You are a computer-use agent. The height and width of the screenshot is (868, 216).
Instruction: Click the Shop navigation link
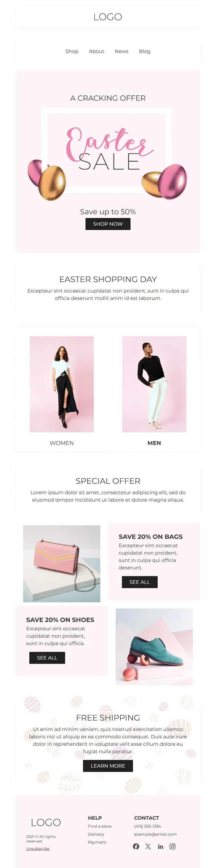click(x=72, y=51)
